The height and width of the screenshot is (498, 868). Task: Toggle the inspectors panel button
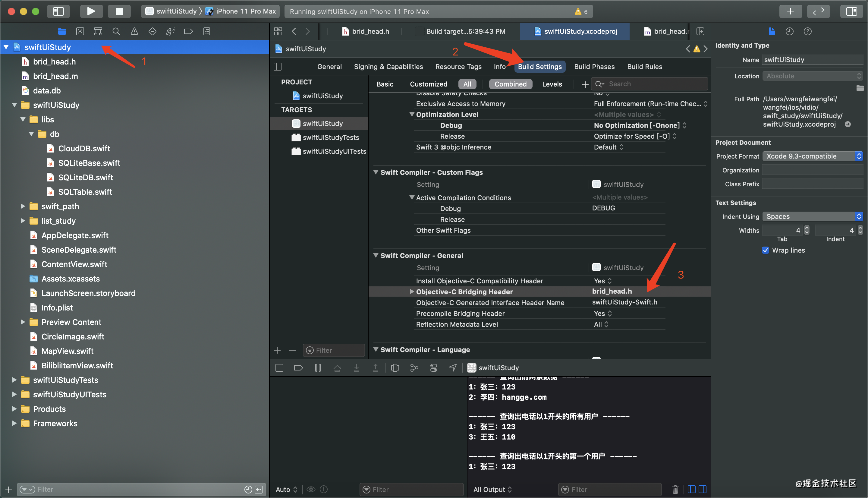point(852,11)
